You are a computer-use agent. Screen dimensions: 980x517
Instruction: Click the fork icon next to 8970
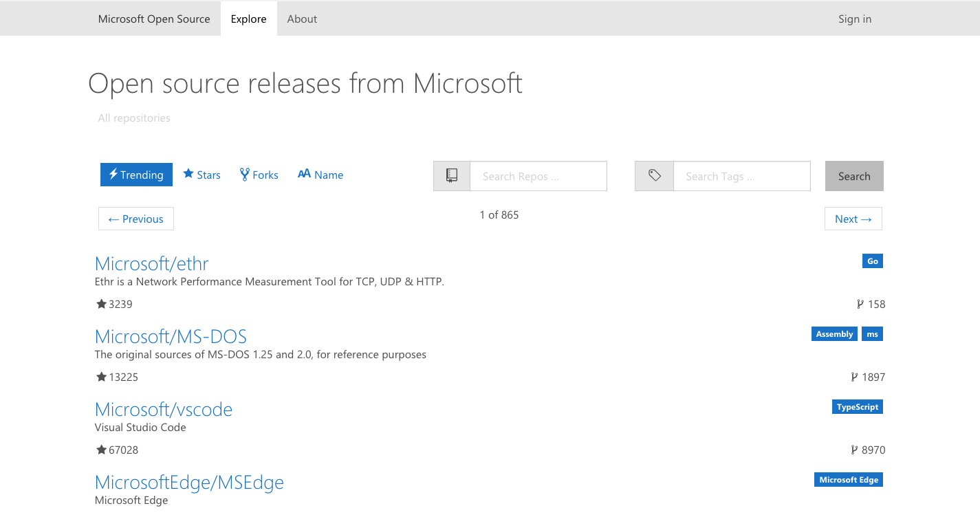coord(854,450)
